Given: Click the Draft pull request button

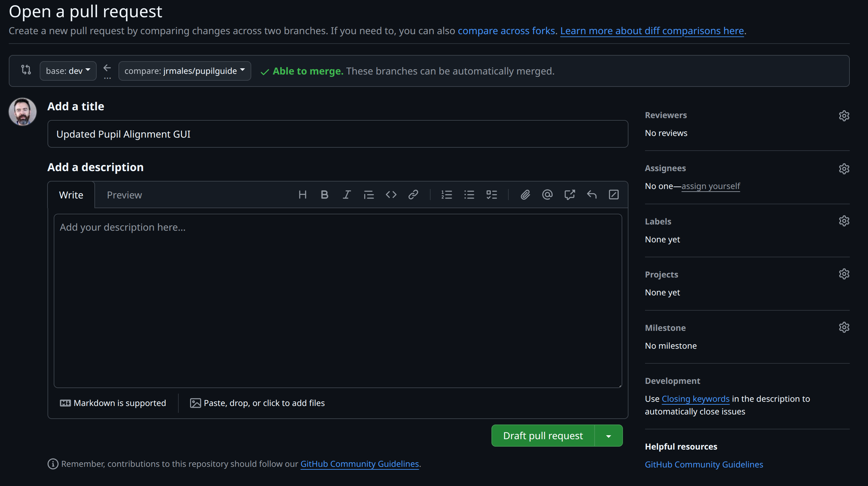Looking at the screenshot, I should pyautogui.click(x=543, y=436).
